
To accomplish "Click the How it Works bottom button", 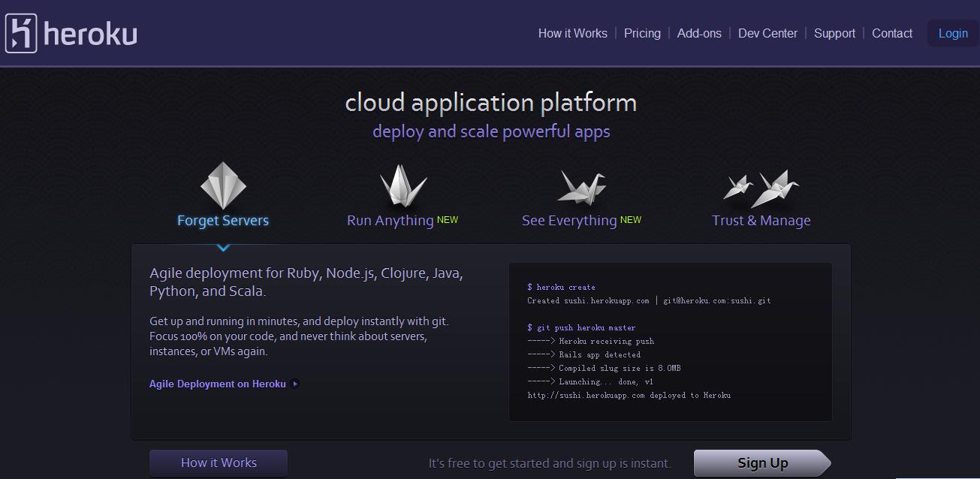I will [219, 462].
